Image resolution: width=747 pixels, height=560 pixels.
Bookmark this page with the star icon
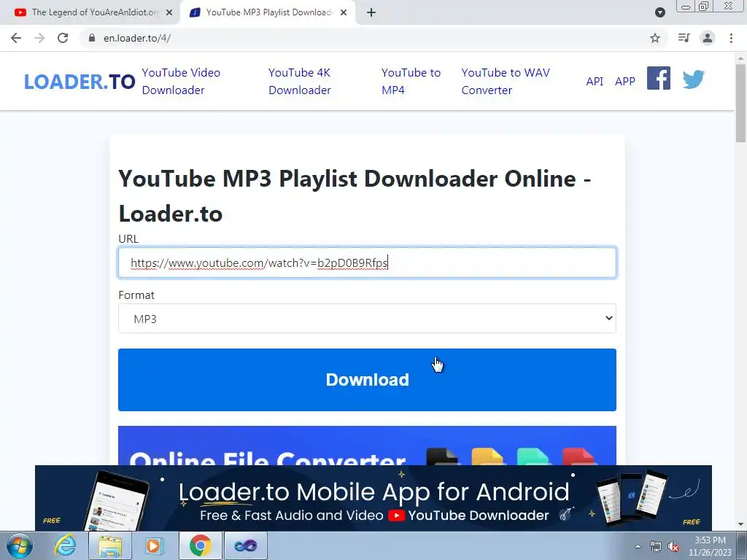click(x=655, y=38)
